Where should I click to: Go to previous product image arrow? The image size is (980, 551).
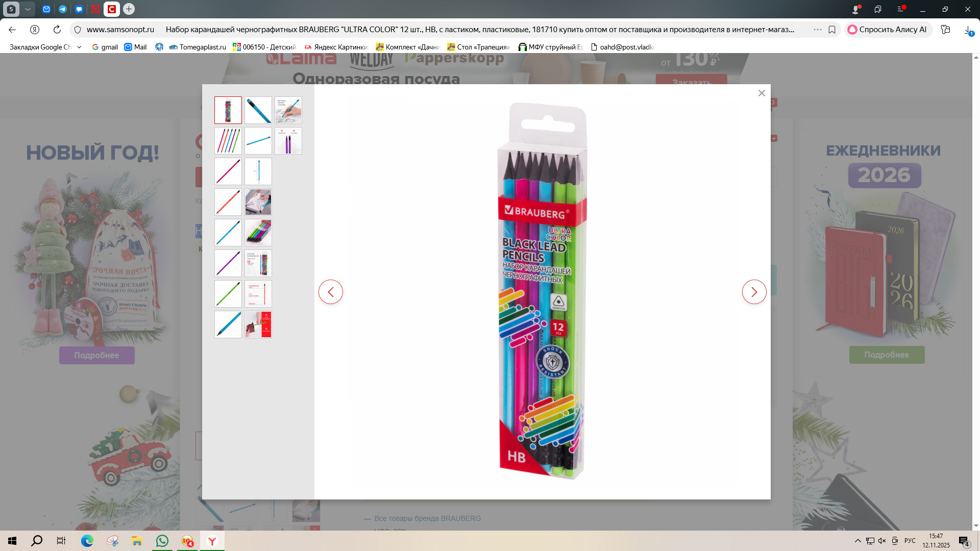coord(331,292)
